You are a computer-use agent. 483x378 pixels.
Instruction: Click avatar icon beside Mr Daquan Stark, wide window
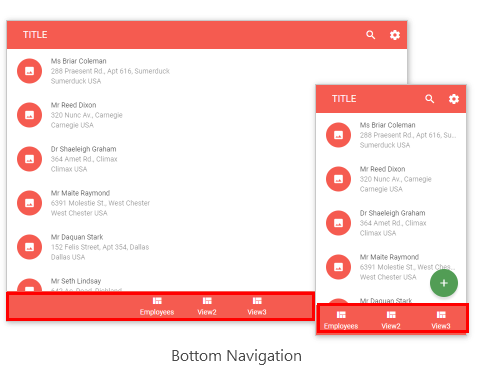[30, 247]
